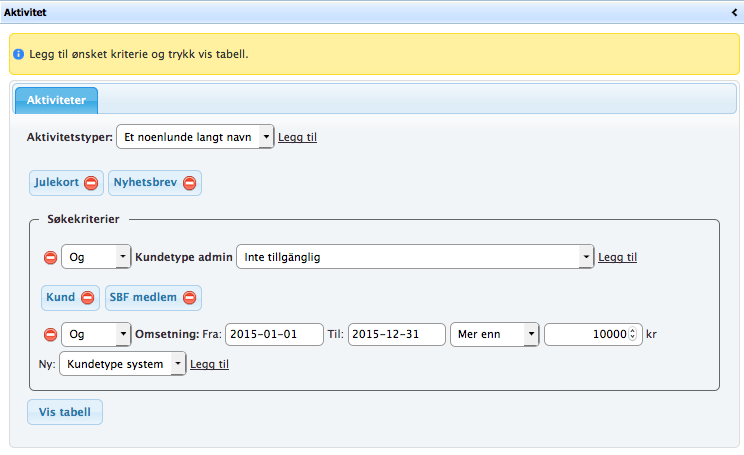Open the Inte tillgänglig dropdown
Viewport: 744px width, 455px height.
pos(415,258)
